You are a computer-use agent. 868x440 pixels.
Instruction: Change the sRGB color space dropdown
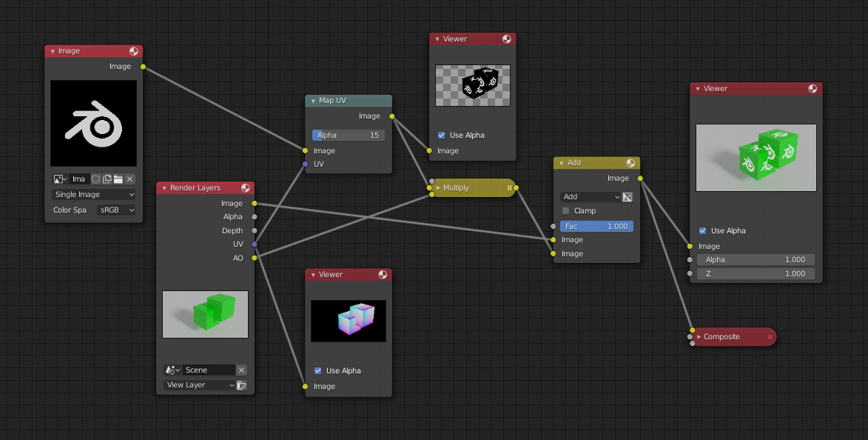coord(116,210)
